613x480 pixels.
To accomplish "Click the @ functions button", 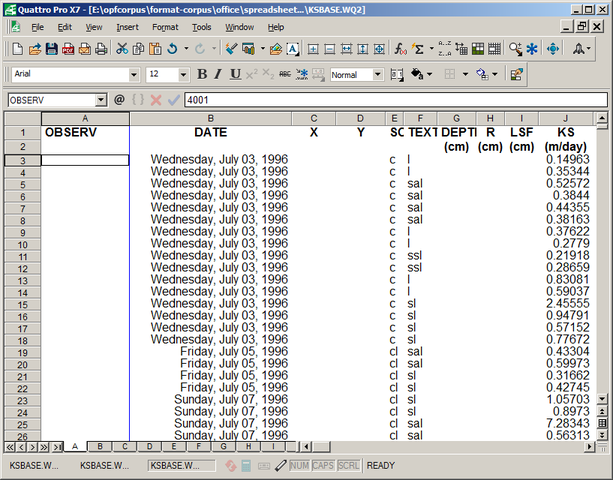I will [119, 100].
